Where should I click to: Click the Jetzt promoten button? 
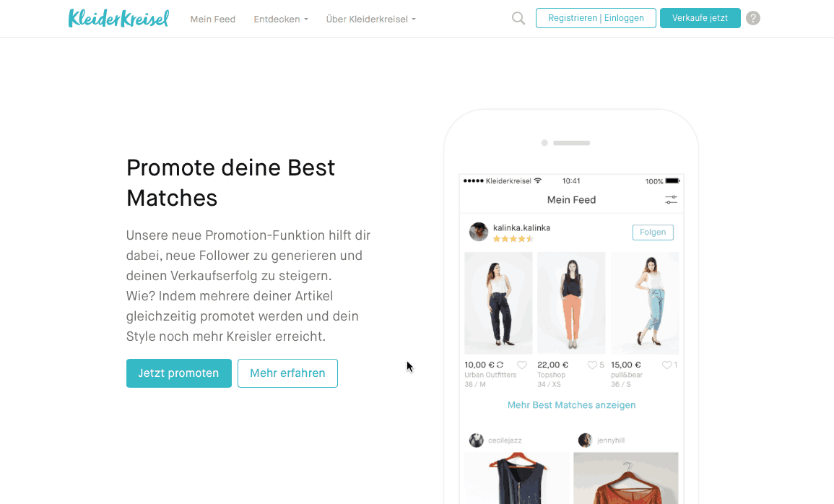(179, 373)
